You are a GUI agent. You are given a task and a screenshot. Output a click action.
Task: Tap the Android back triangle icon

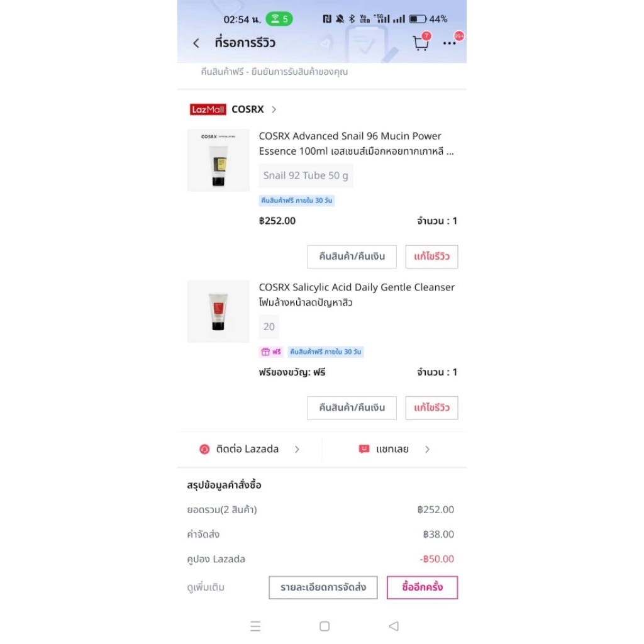(x=394, y=626)
